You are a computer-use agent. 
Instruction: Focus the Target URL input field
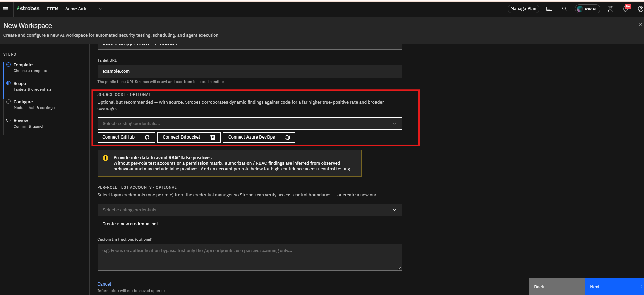250,71
